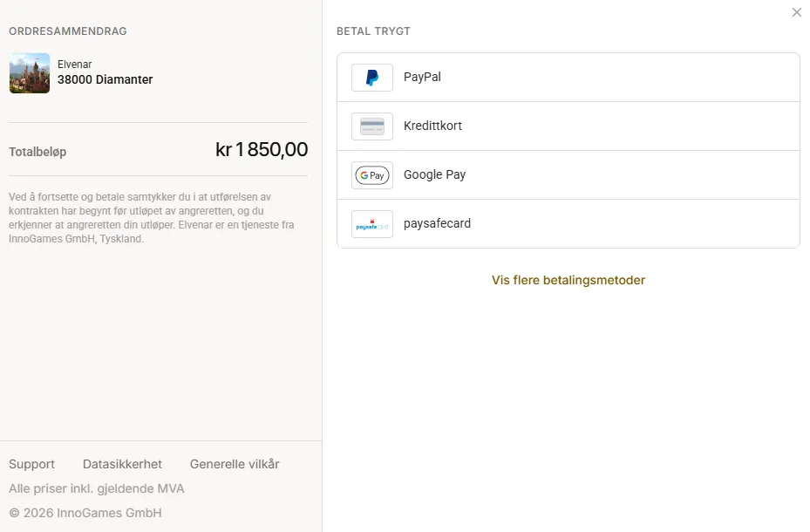810x532 pixels.
Task: Click the PayPal logo icon
Action: pos(372,78)
